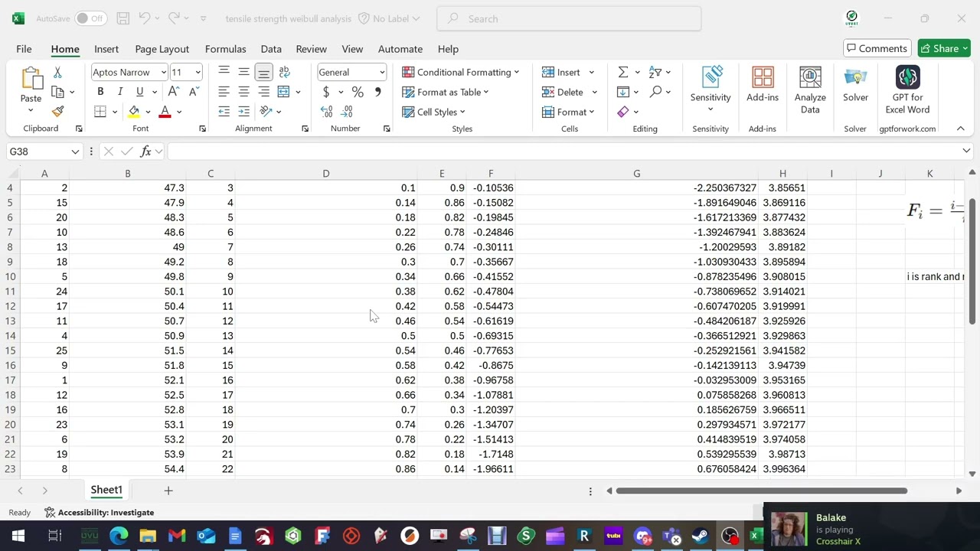The image size is (980, 551).
Task: Toggle Wrap Text
Action: [284, 72]
